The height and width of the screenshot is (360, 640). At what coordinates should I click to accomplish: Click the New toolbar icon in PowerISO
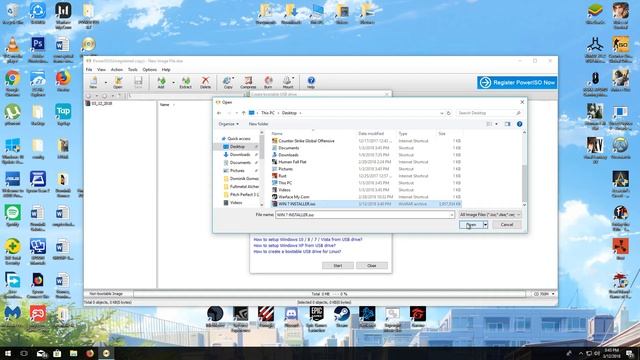coord(93,82)
